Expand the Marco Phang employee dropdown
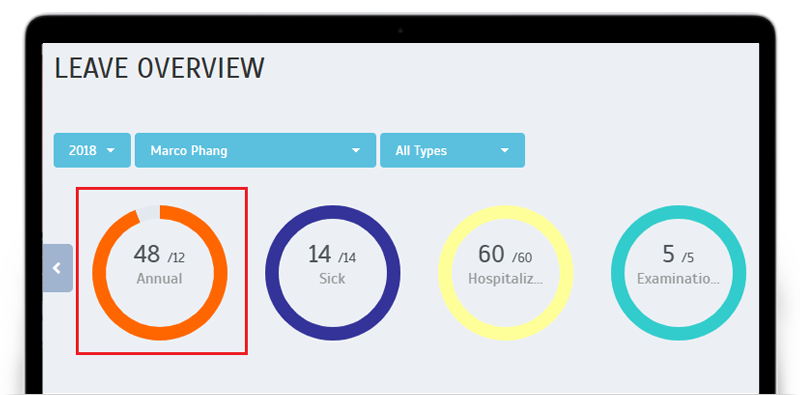 point(255,151)
